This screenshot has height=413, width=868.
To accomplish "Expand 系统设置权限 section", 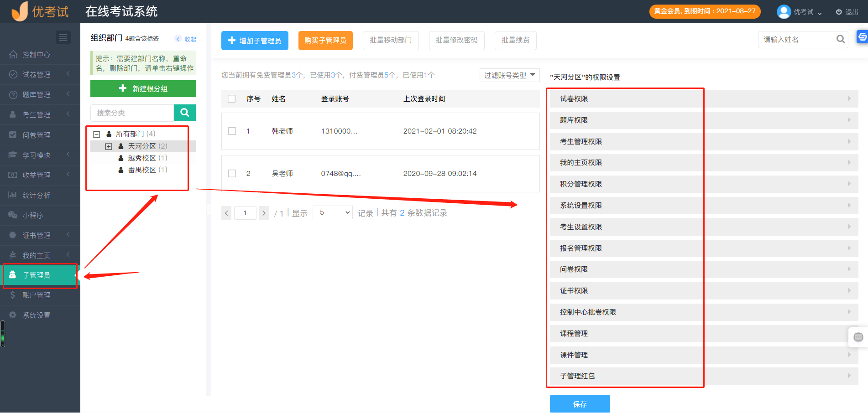I will pyautogui.click(x=704, y=206).
